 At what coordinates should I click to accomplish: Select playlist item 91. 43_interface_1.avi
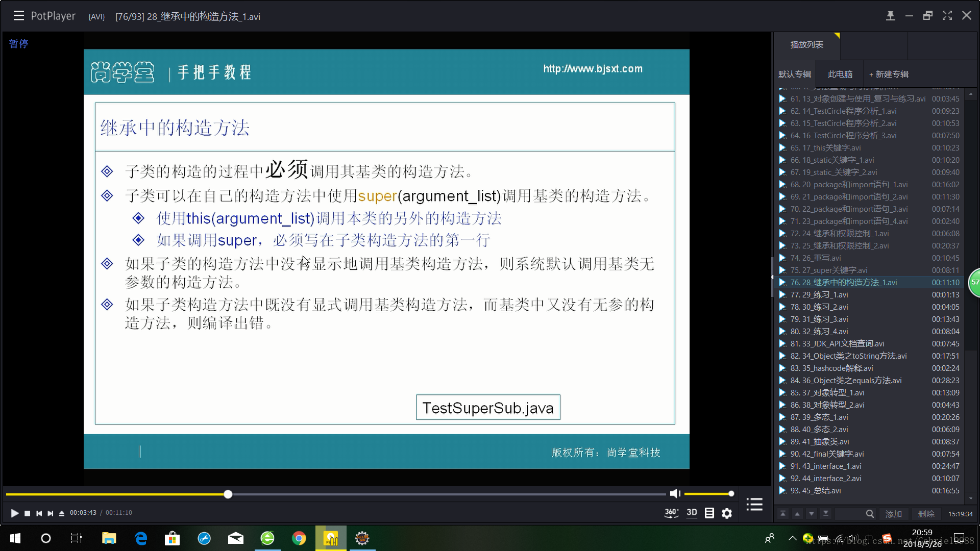tap(870, 466)
